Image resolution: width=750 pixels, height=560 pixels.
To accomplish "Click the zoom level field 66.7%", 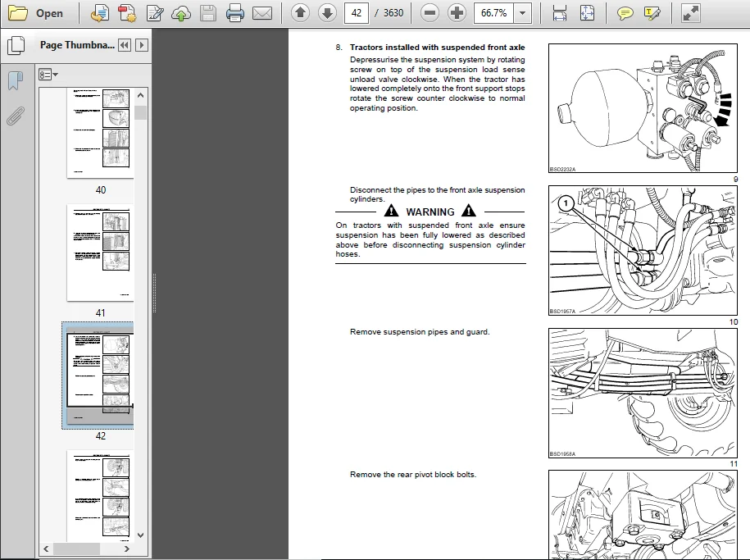I will pos(493,13).
